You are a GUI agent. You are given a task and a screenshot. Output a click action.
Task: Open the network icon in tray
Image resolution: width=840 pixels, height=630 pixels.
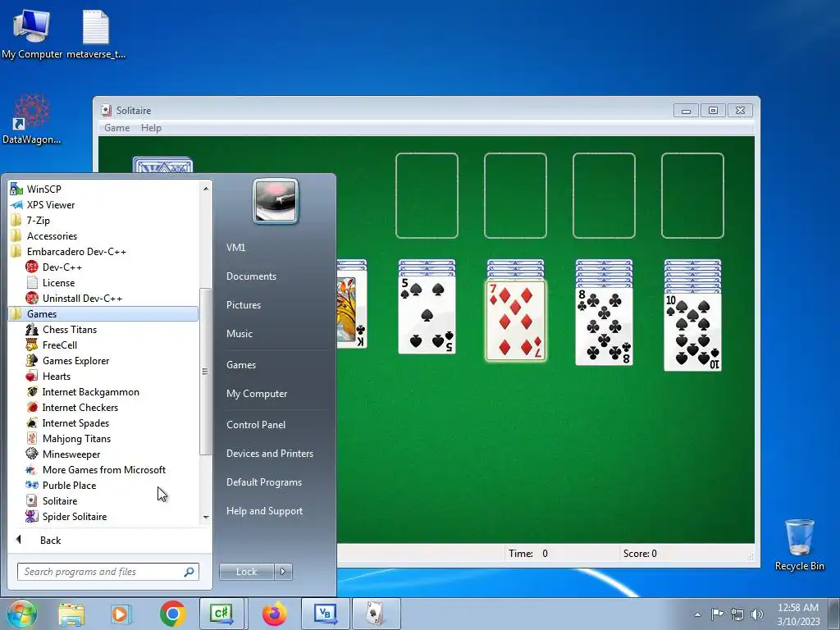coord(737,614)
